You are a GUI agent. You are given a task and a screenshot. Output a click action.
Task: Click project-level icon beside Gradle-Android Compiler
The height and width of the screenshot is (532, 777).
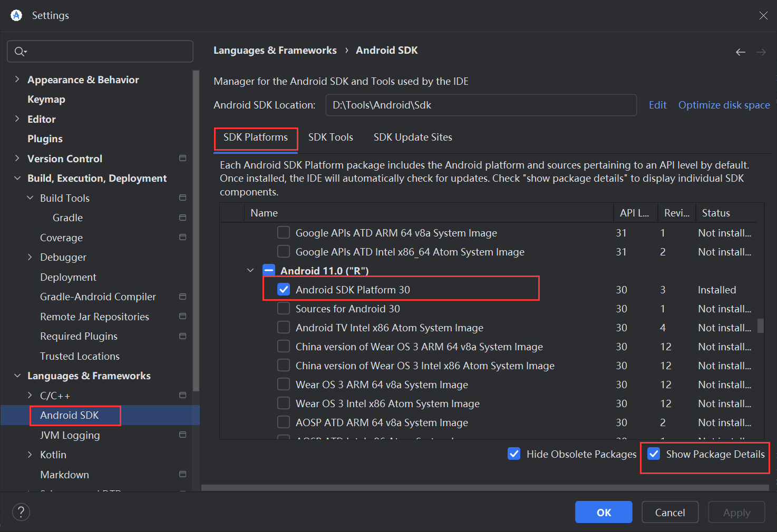pyautogui.click(x=183, y=297)
